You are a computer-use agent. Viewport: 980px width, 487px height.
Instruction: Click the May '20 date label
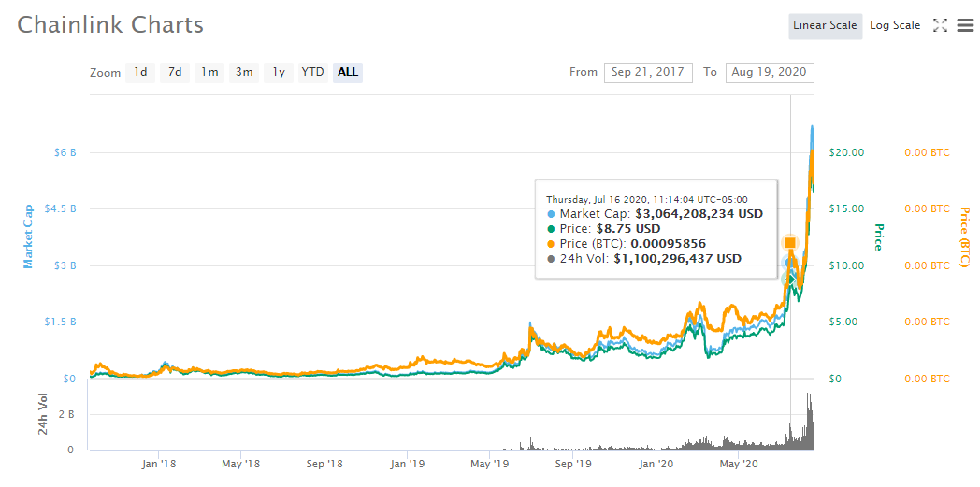point(738,464)
